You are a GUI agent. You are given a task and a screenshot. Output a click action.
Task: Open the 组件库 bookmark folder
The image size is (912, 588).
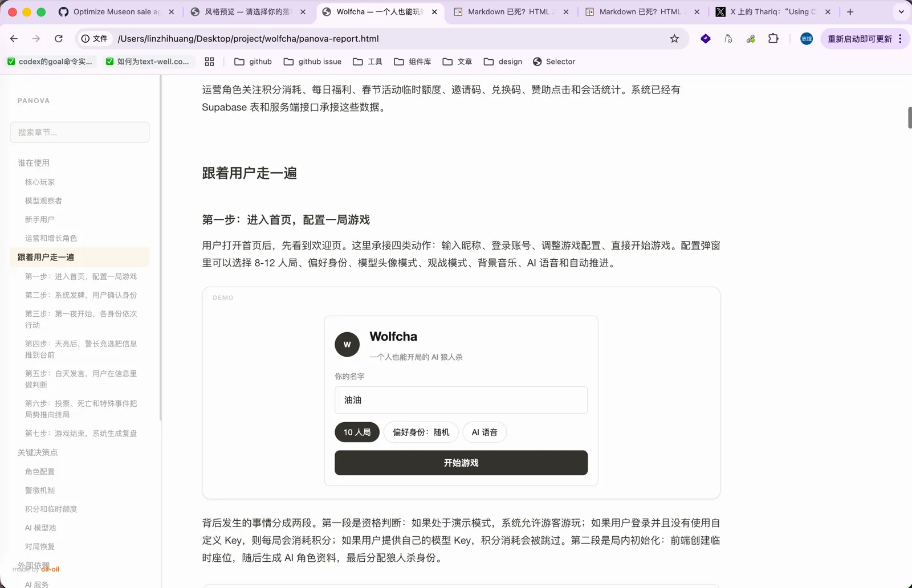[x=413, y=62]
